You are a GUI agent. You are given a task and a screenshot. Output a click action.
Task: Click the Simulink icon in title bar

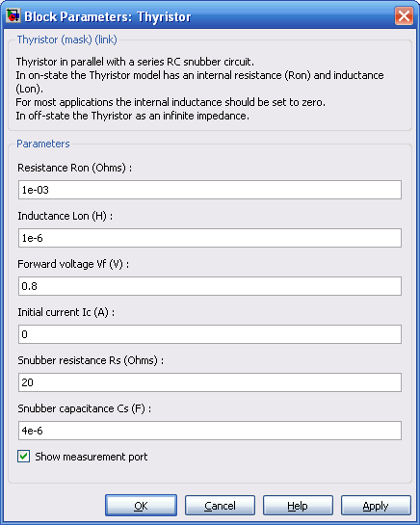pyautogui.click(x=13, y=15)
